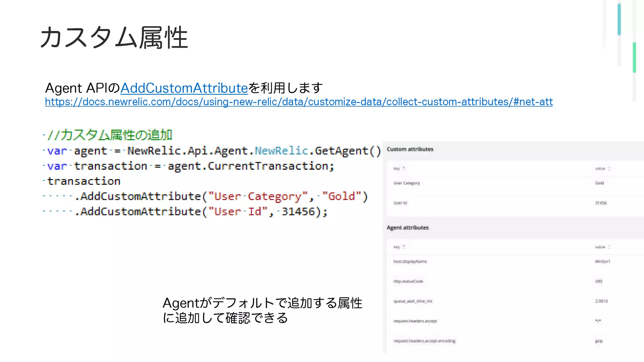Select the host.displayName attribute row
Image resolution: width=644 pixels, height=362 pixels.
point(410,261)
